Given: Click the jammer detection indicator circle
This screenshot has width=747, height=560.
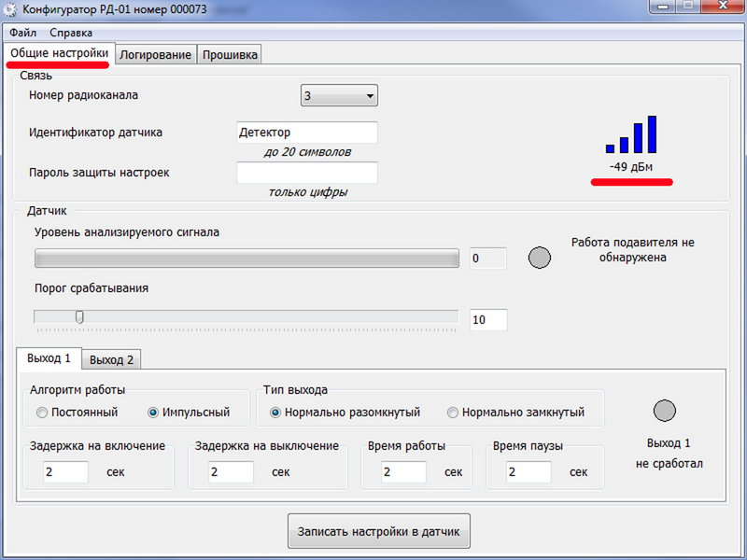Looking at the screenshot, I should point(540,258).
